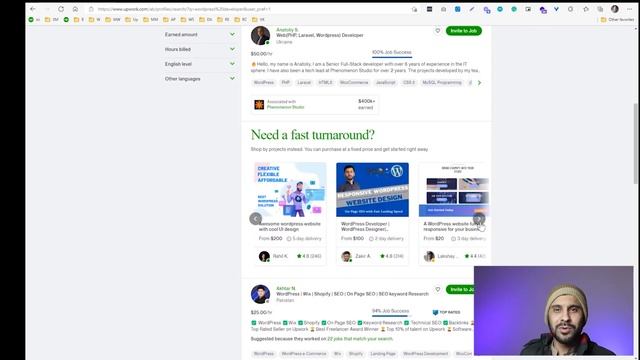Image resolution: width=640 pixels, height=360 pixels.
Task: Open Anatoliy S. profile photo
Action: coord(260,36)
